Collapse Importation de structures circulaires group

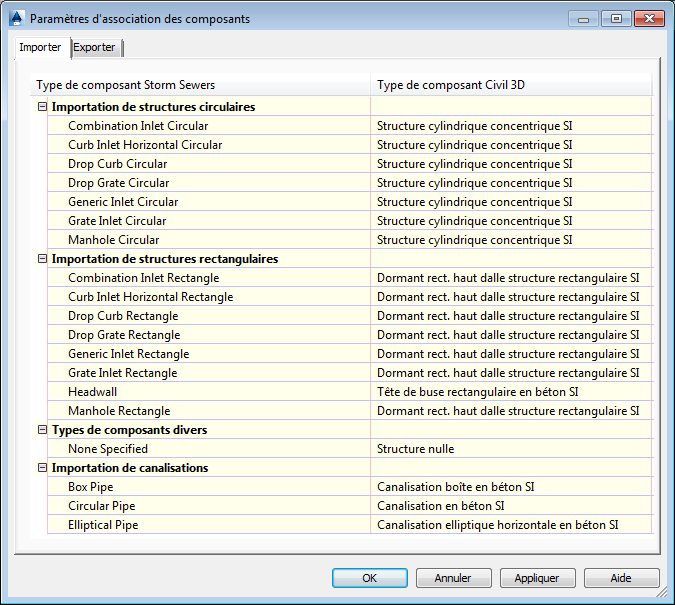42,107
